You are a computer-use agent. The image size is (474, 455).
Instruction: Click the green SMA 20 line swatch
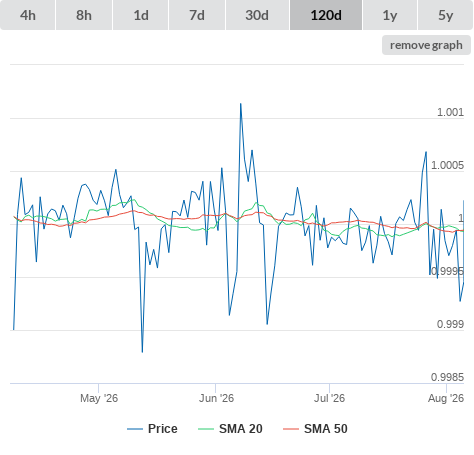click(x=206, y=429)
